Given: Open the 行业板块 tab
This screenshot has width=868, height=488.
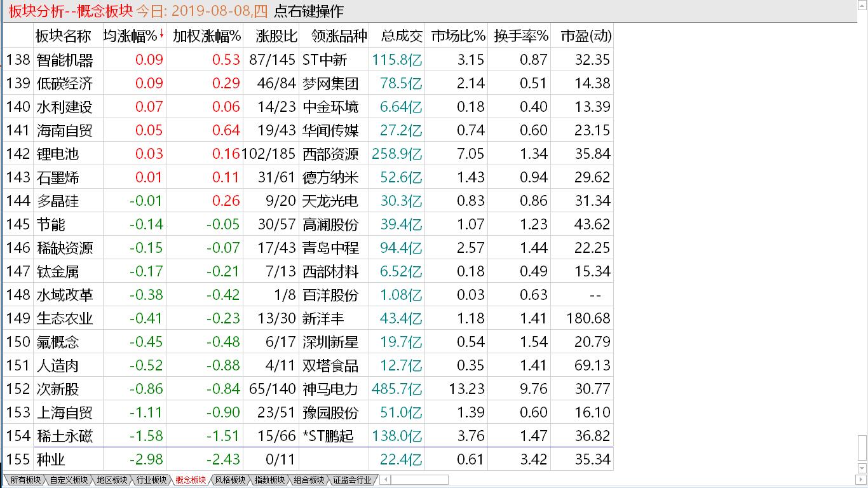Looking at the screenshot, I should click(151, 480).
